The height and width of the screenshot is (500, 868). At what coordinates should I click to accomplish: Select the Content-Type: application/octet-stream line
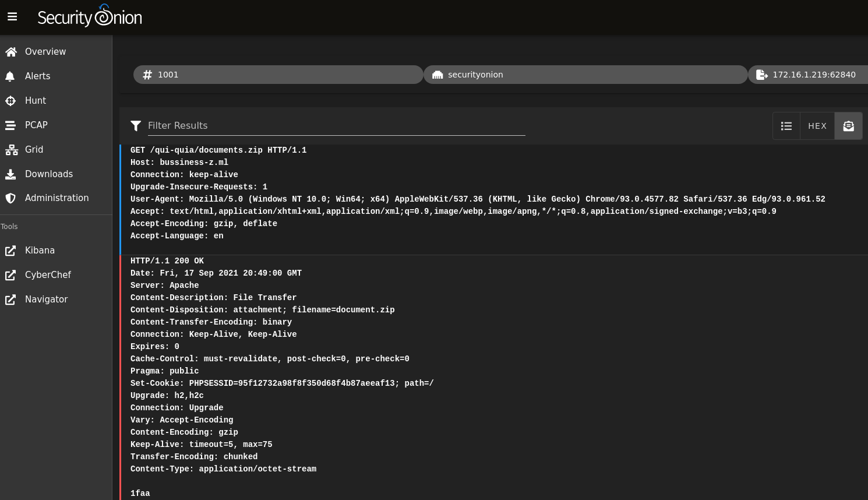pyautogui.click(x=224, y=469)
